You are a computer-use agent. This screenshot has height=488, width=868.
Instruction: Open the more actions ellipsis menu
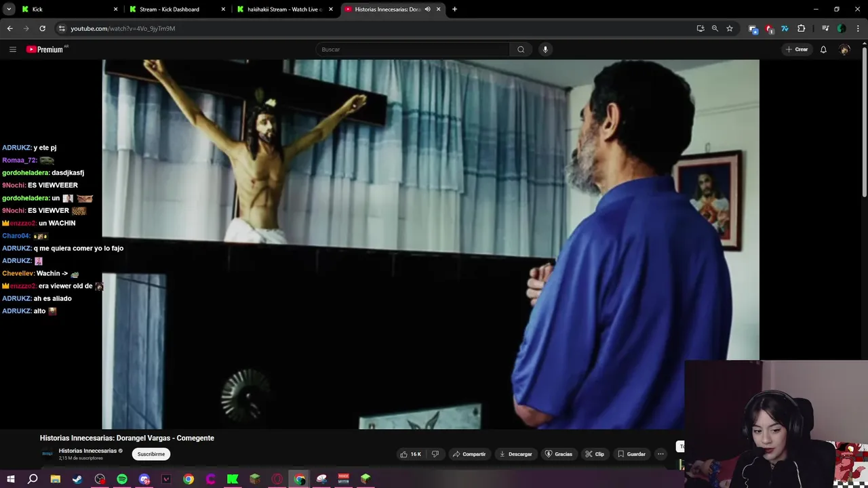[660, 454]
